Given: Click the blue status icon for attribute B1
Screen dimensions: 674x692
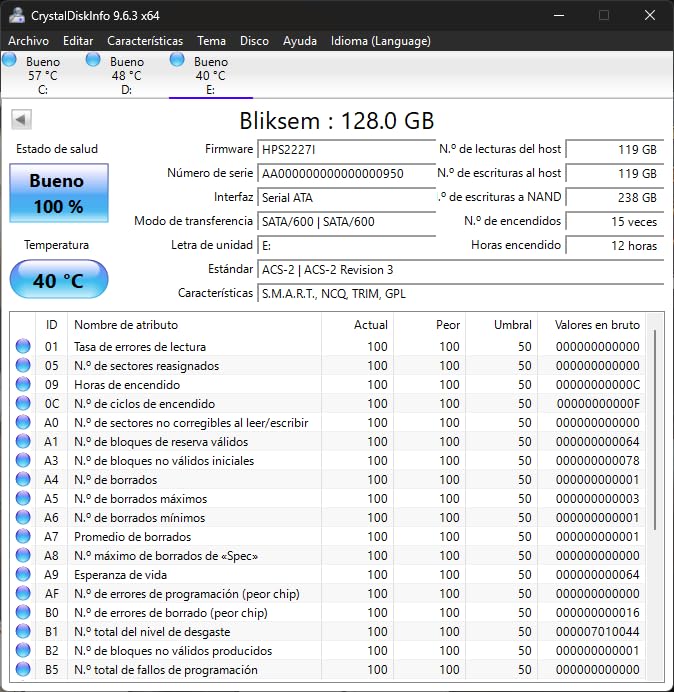Looking at the screenshot, I should pyautogui.click(x=23, y=631).
